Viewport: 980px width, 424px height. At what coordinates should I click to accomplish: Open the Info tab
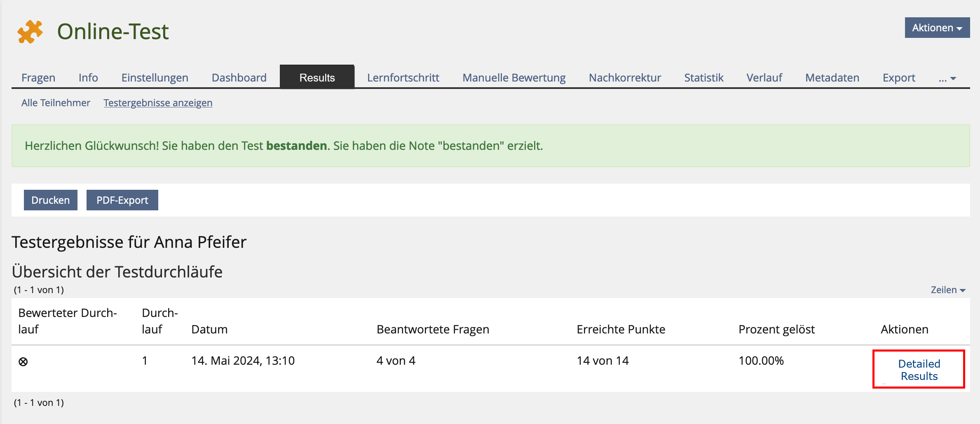(88, 78)
